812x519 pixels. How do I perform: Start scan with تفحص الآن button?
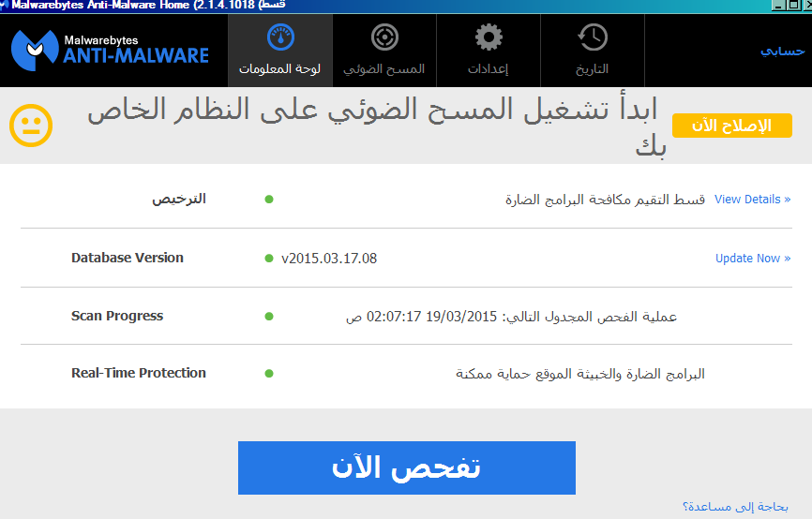406,467
